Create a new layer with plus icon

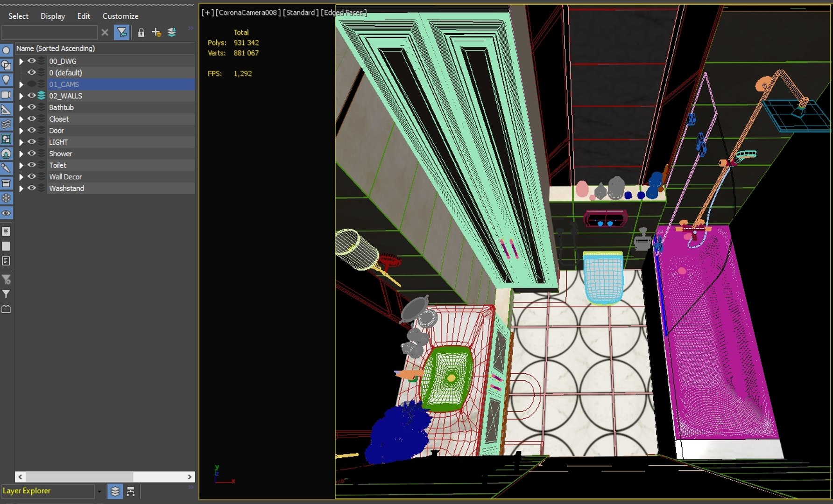156,32
